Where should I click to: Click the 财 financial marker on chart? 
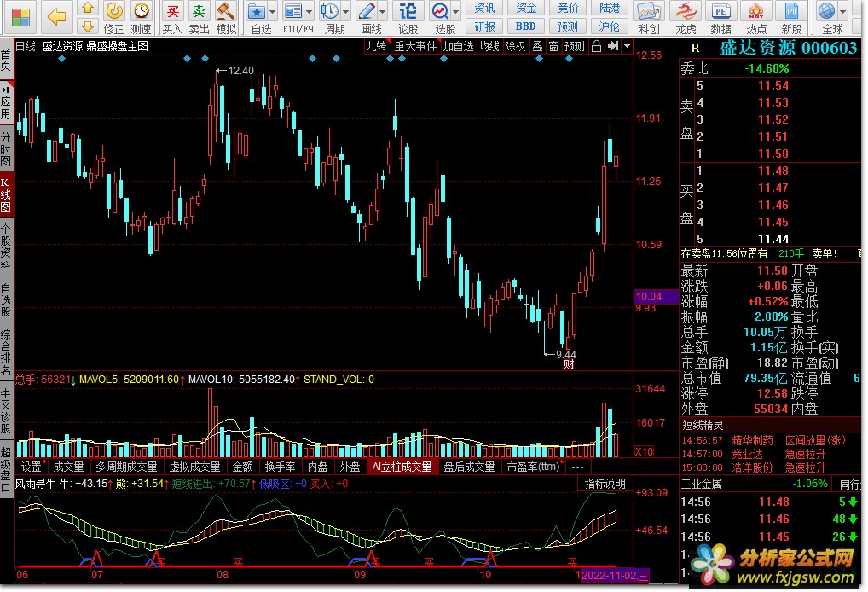(x=569, y=364)
